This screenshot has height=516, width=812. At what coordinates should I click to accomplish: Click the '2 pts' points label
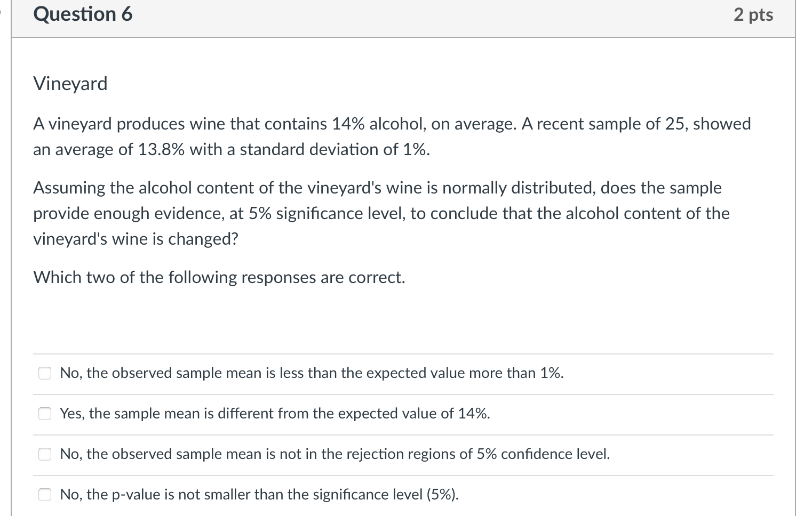pos(753,15)
